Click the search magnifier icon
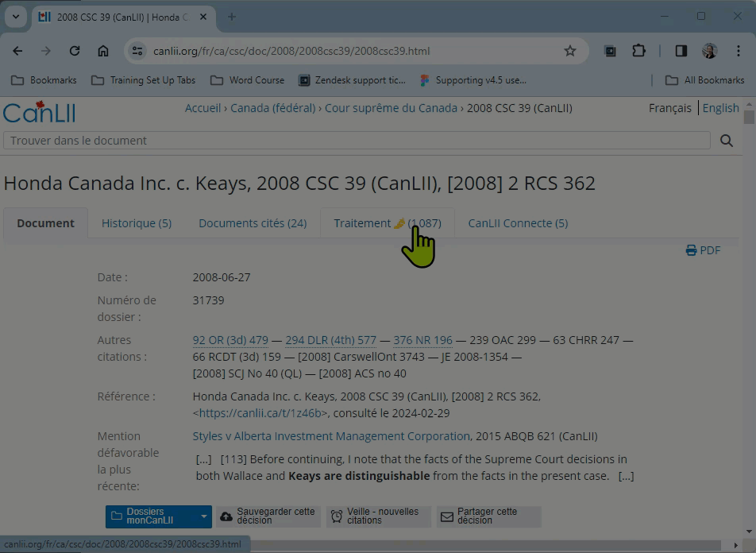The height and width of the screenshot is (553, 756). (x=727, y=141)
